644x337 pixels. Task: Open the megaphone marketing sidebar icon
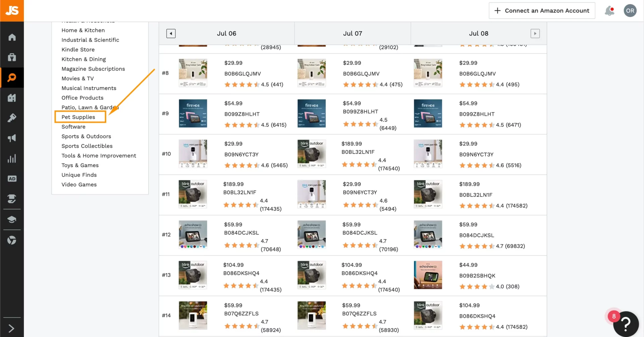click(12, 138)
